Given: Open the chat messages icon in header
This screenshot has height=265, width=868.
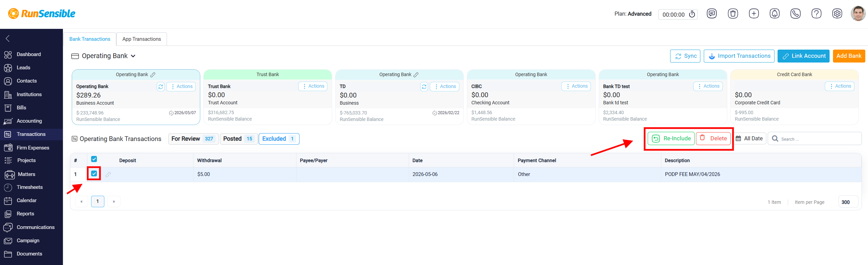Looking at the screenshot, I should pyautogui.click(x=712, y=14).
